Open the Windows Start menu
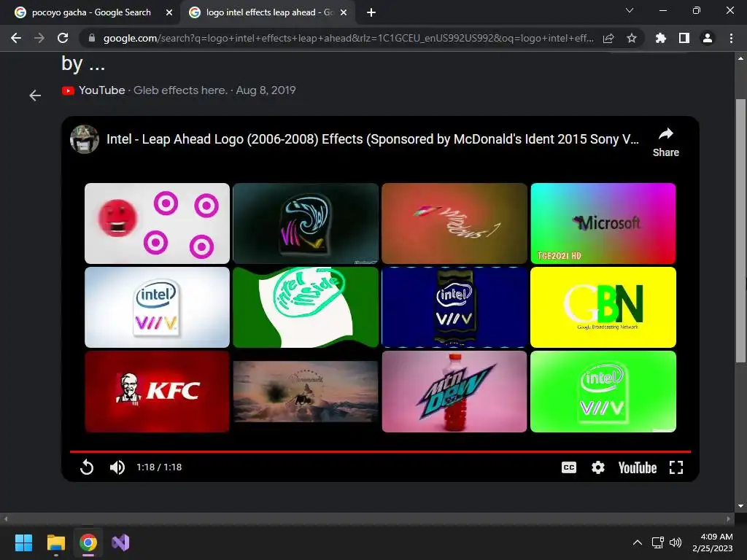Viewport: 747px width, 560px height. click(23, 542)
